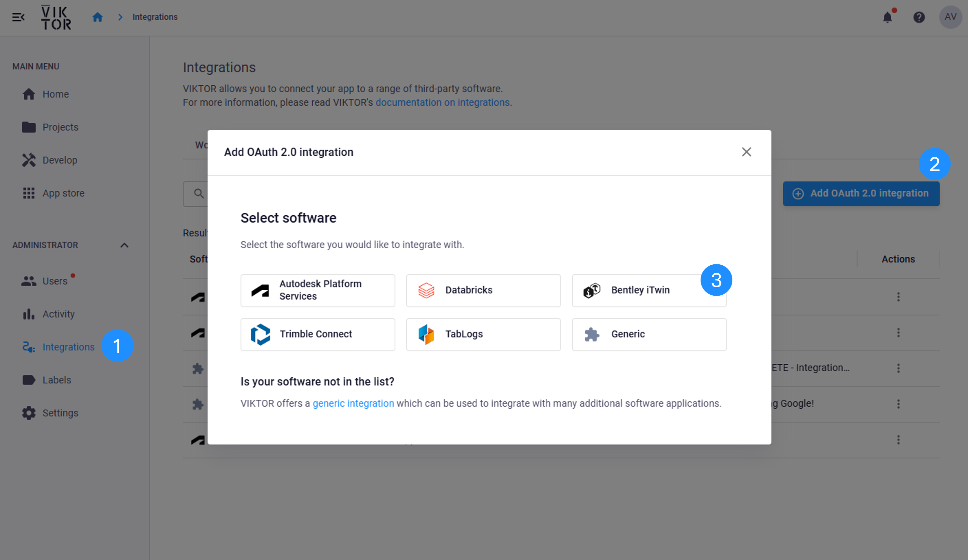Select Databricks software
The width and height of the screenshot is (968, 560).
(x=483, y=291)
